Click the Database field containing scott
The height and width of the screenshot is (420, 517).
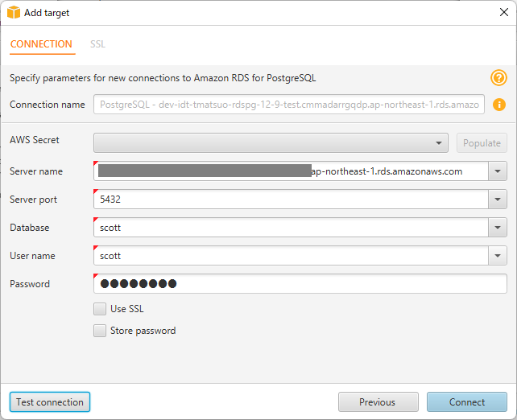[291, 228]
